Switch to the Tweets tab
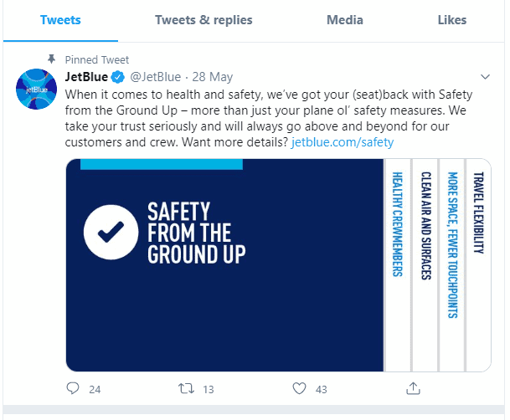This screenshot has width=510, height=420. [61, 20]
